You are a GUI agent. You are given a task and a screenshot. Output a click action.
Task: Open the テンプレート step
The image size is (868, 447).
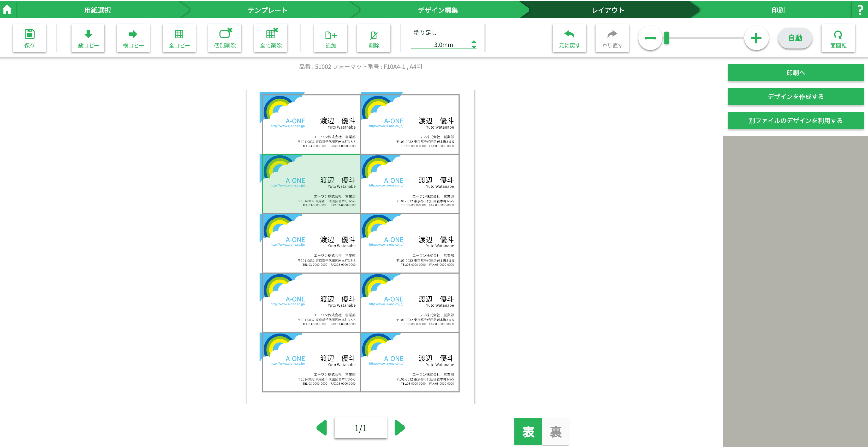(267, 10)
